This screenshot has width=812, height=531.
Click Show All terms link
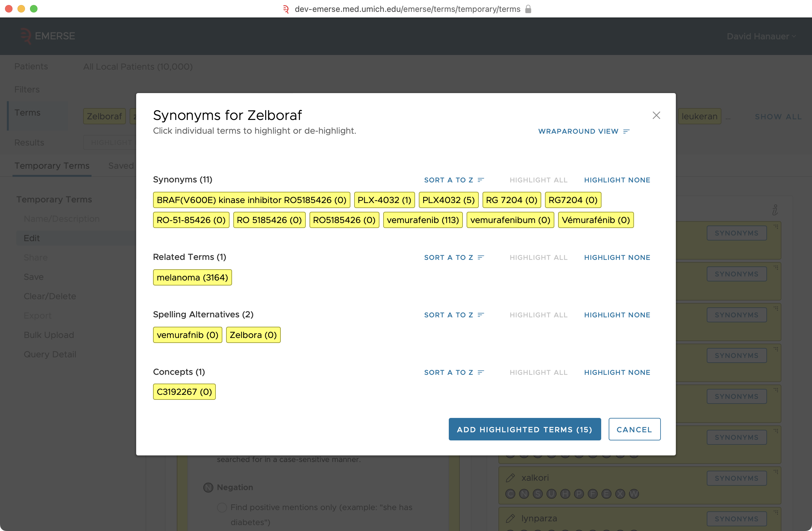tap(778, 117)
